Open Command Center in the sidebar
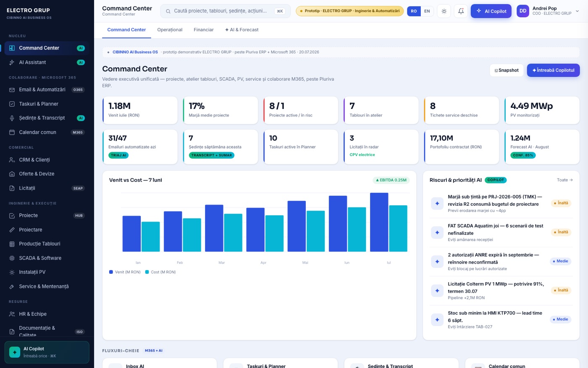The image size is (588, 368). [x=47, y=48]
